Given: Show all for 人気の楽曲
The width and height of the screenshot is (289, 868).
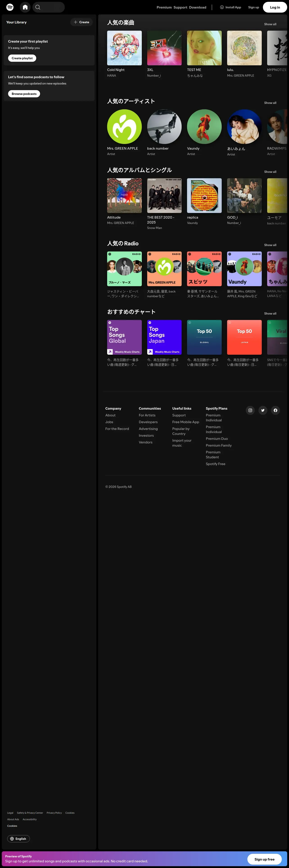Looking at the screenshot, I should pyautogui.click(x=270, y=24).
